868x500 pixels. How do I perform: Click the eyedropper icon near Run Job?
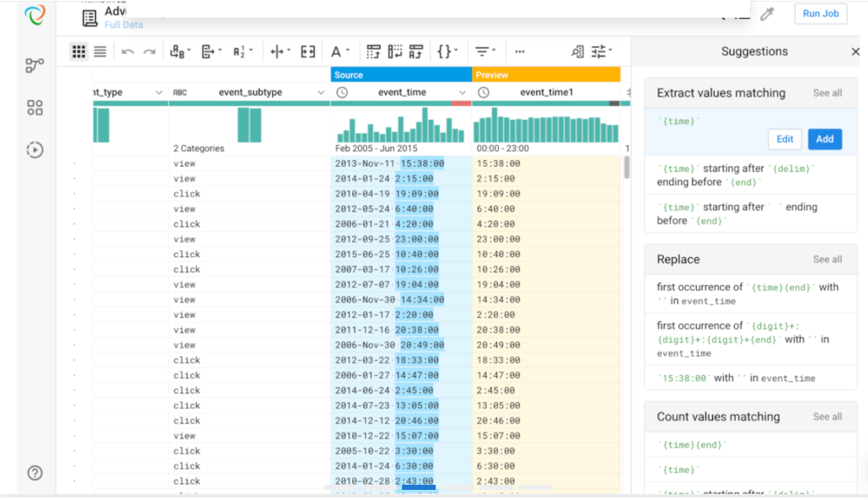tap(767, 13)
